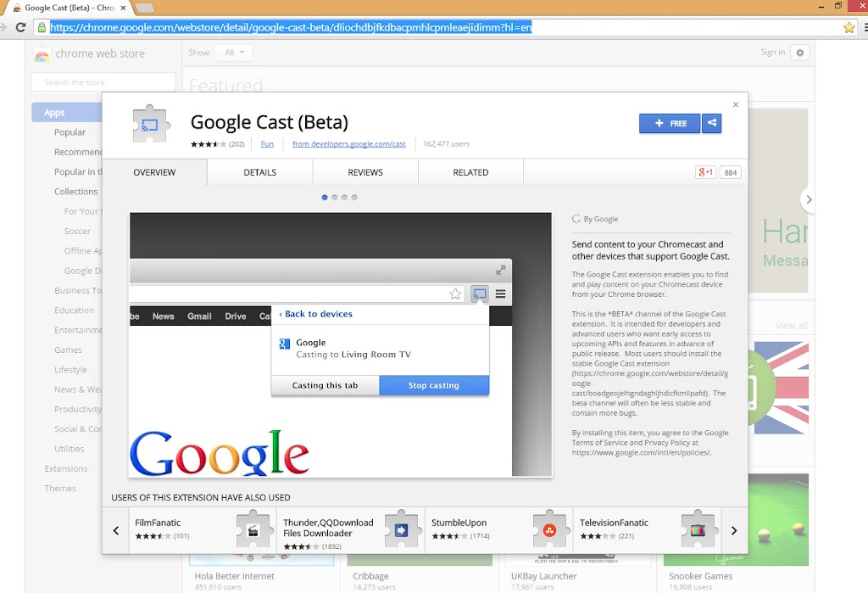Switch to the RELATED tab
868x593 pixels.
tap(470, 172)
